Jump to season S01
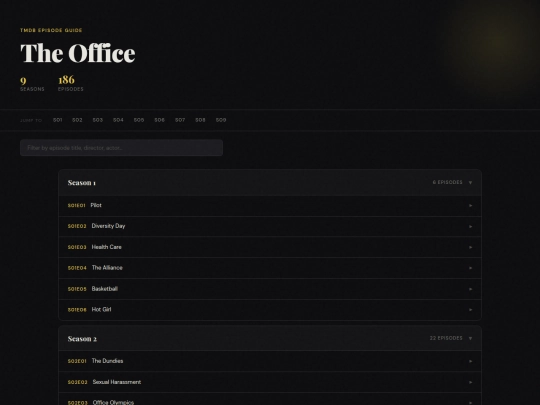Image resolution: width=540 pixels, height=405 pixels. point(58,120)
